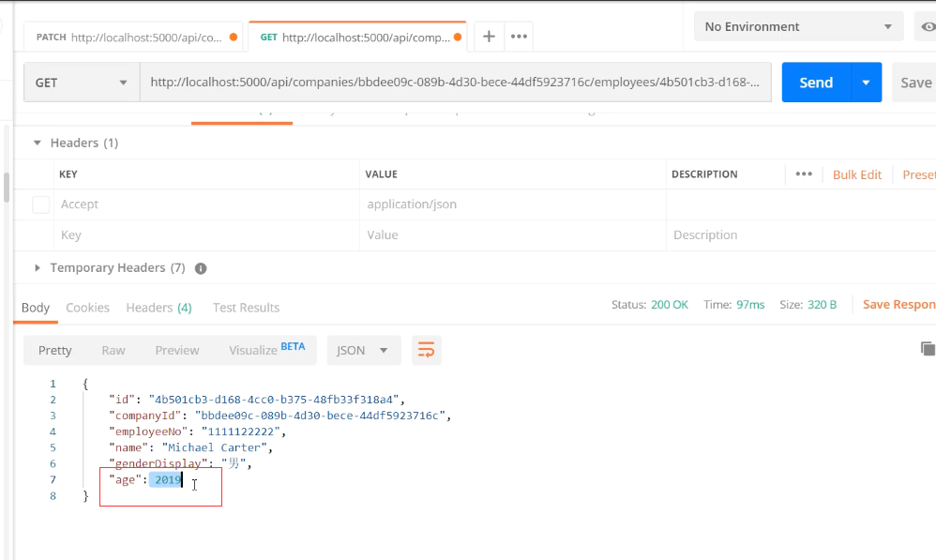This screenshot has width=936, height=560.
Task: Click the Save button
Action: 915,83
